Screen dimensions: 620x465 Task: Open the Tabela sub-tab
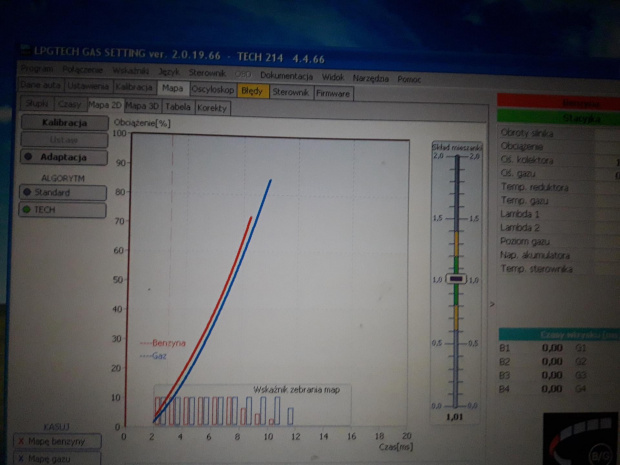[x=178, y=107]
